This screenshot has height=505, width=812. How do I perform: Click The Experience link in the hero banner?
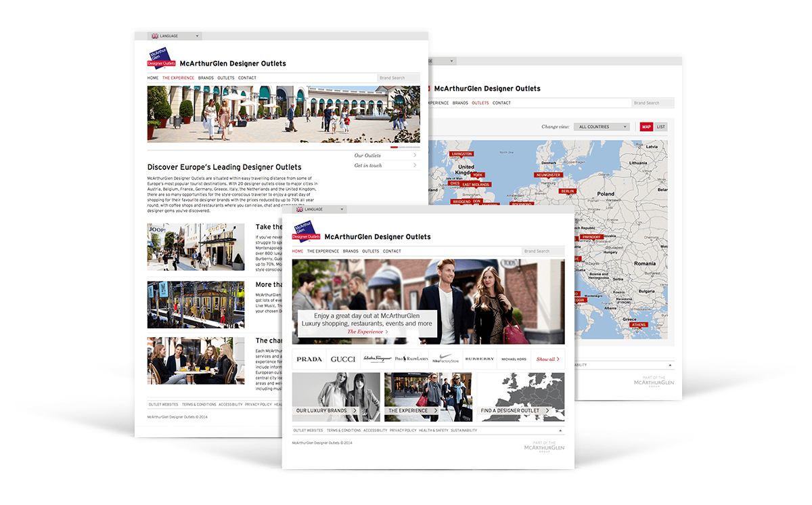pyautogui.click(x=367, y=332)
